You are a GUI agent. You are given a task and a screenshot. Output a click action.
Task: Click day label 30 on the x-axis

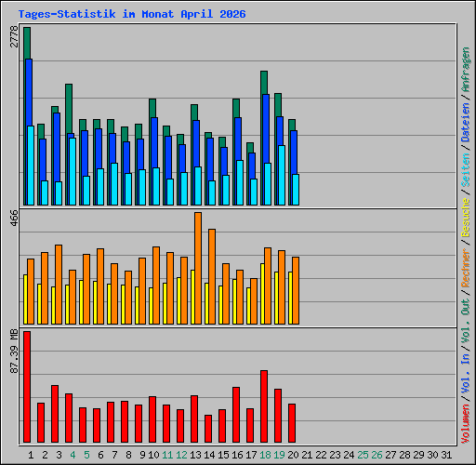coord(432,455)
